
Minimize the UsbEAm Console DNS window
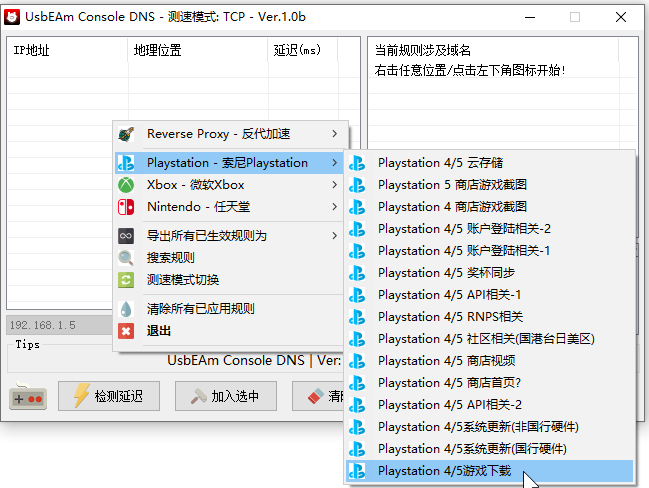pyautogui.click(x=530, y=17)
